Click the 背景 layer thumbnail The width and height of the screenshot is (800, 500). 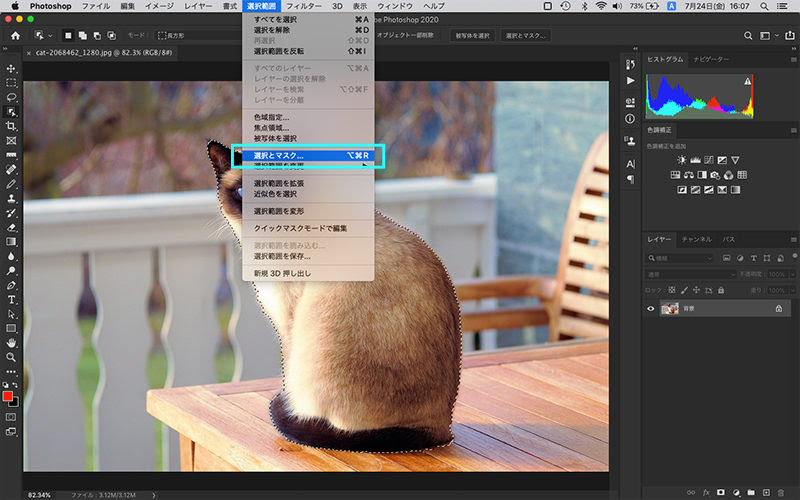pos(669,309)
